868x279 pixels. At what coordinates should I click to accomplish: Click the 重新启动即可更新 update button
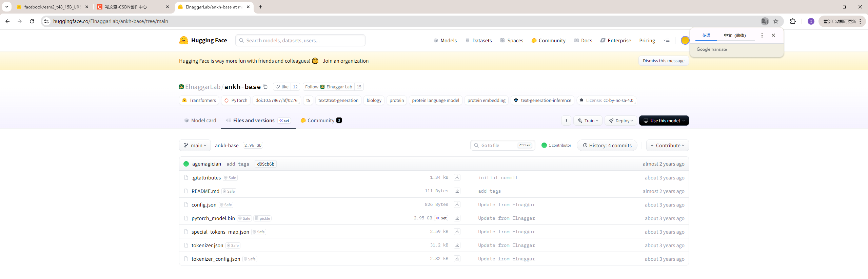pos(842,21)
